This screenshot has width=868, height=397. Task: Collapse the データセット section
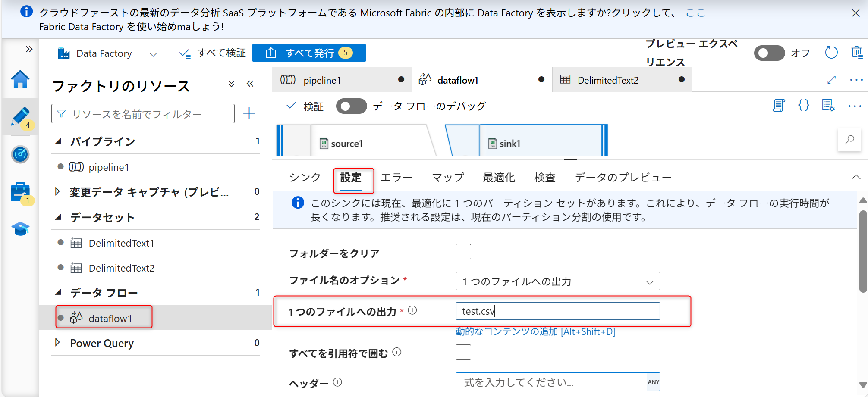(59, 217)
